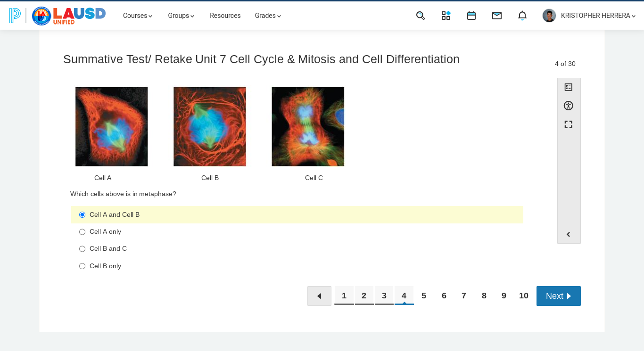Collapse the side toolbar with arrow
This screenshot has height=362, width=644.
569,234
